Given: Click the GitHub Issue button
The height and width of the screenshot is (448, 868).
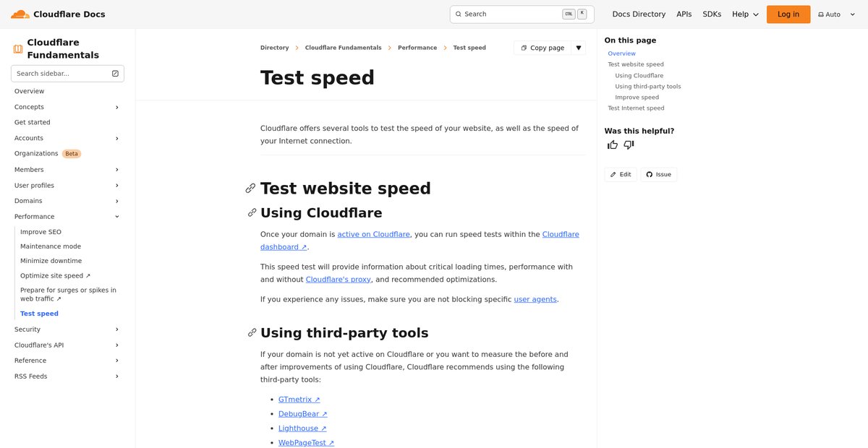Looking at the screenshot, I should [659, 174].
